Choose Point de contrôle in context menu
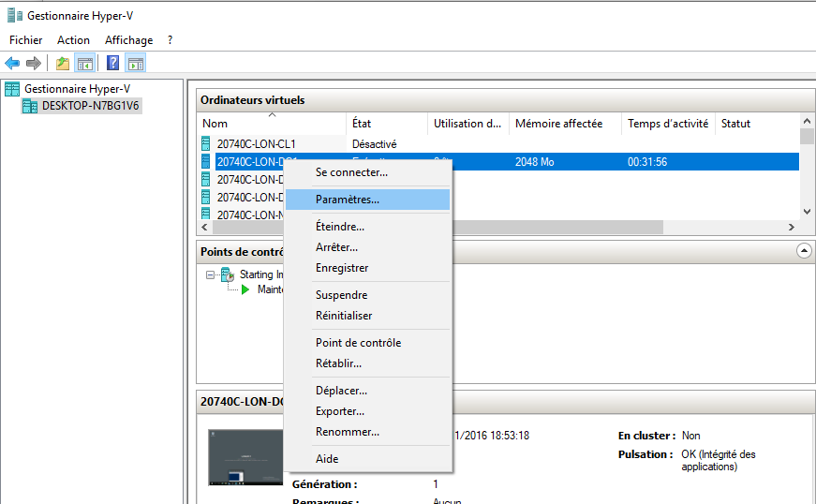The height and width of the screenshot is (504, 816). pyautogui.click(x=368, y=343)
